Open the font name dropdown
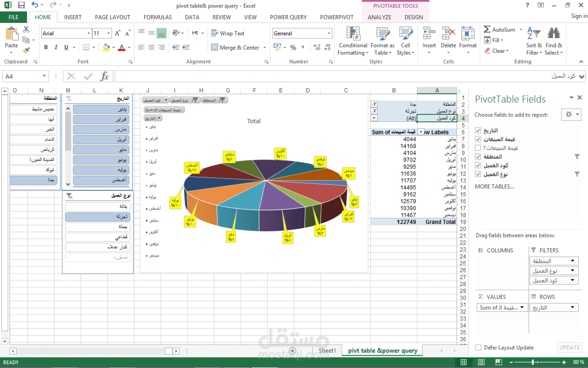The image size is (588, 368). point(89,33)
